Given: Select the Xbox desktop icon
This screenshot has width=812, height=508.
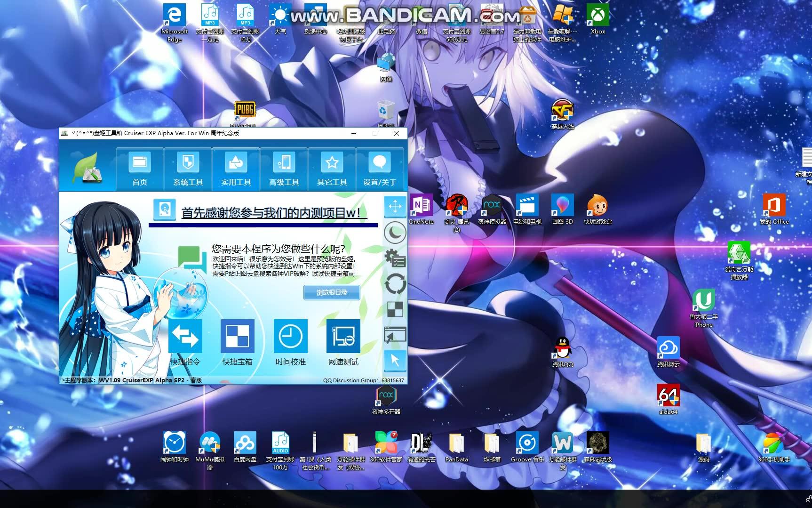Looking at the screenshot, I should pos(598,19).
